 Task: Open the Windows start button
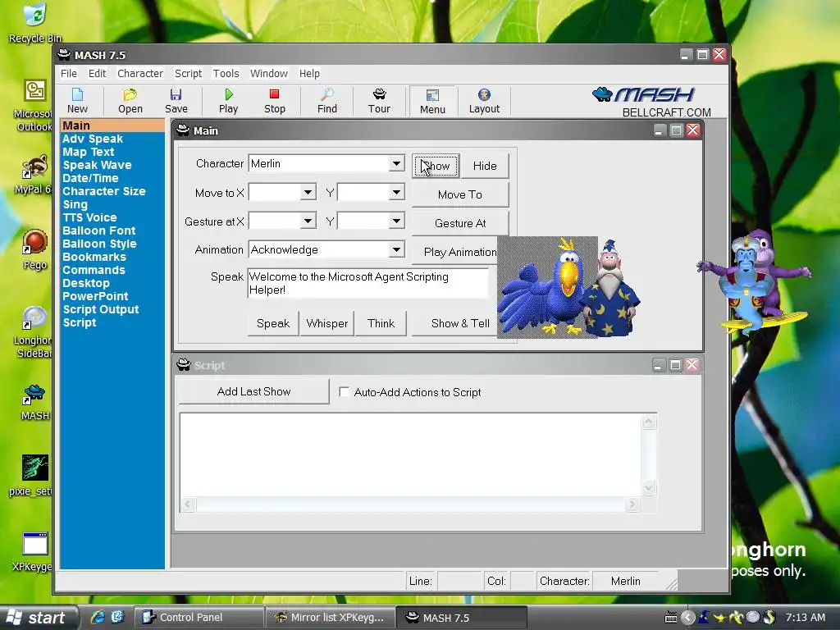(39, 618)
